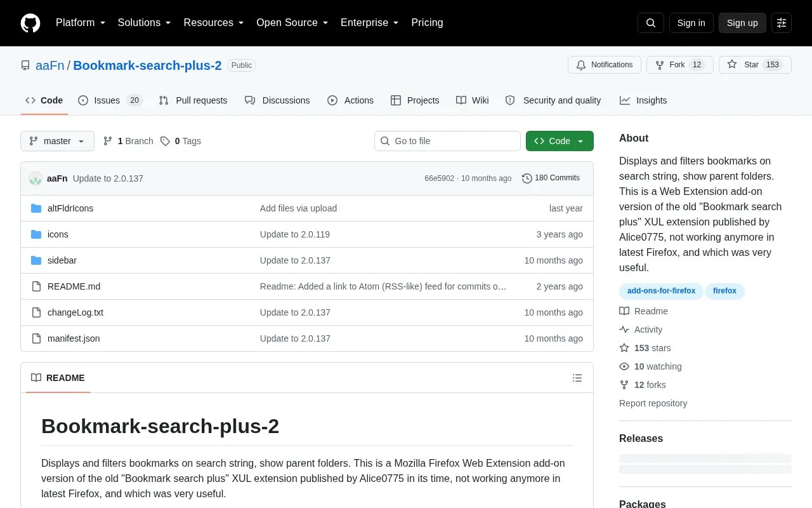Click the Sign up button

(742, 23)
